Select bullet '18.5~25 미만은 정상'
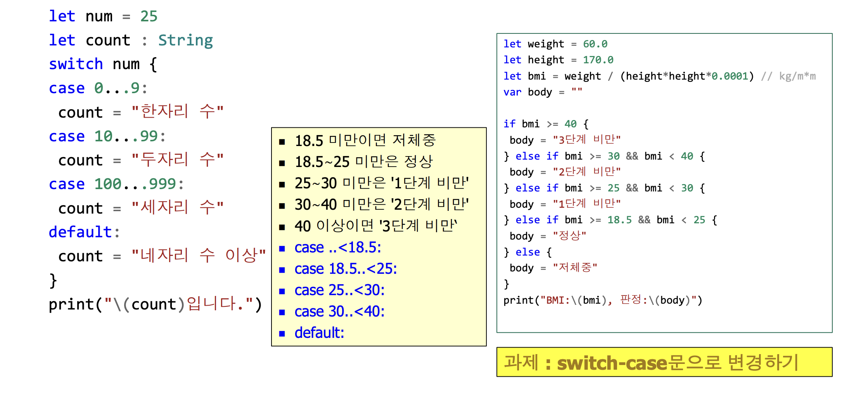868x393 pixels. tap(364, 162)
